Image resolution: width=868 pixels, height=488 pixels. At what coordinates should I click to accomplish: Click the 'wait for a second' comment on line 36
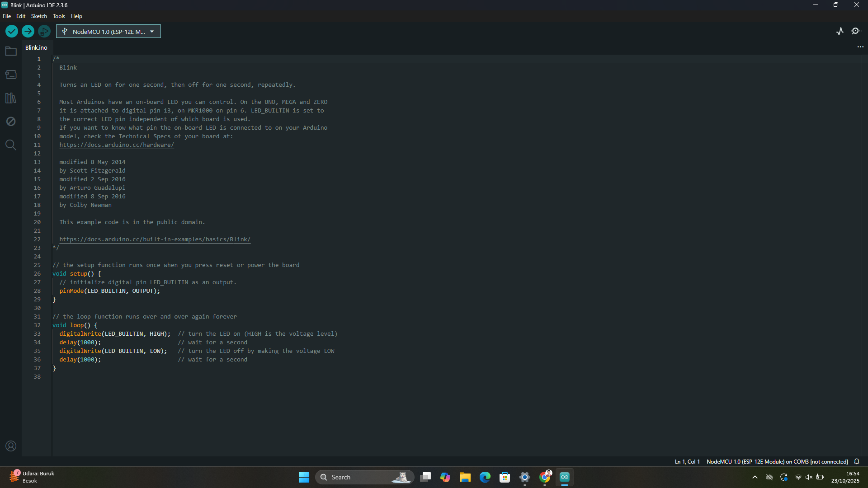click(212, 360)
